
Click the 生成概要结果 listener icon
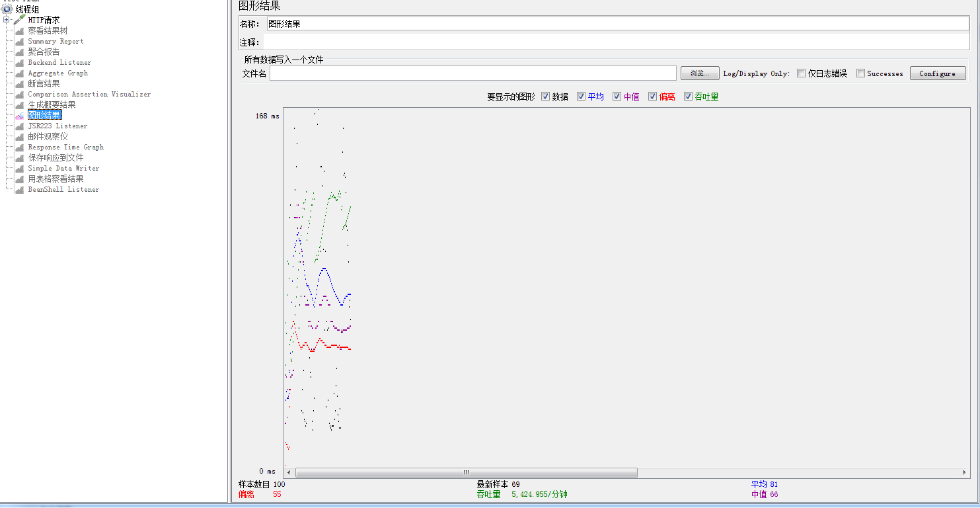tap(20, 105)
